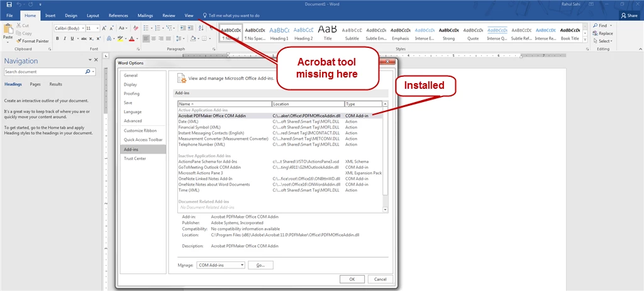
Task: Switch to the View ribbon tab
Action: point(189,16)
